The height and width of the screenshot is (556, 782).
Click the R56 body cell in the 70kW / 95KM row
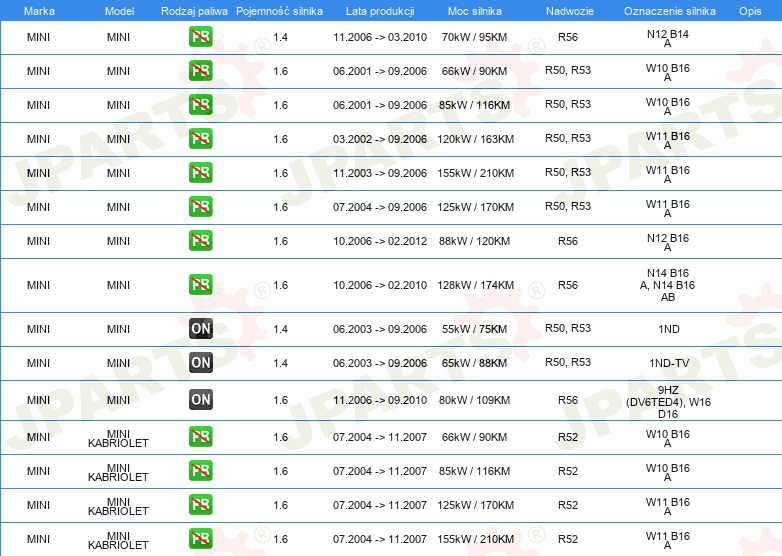(x=568, y=37)
